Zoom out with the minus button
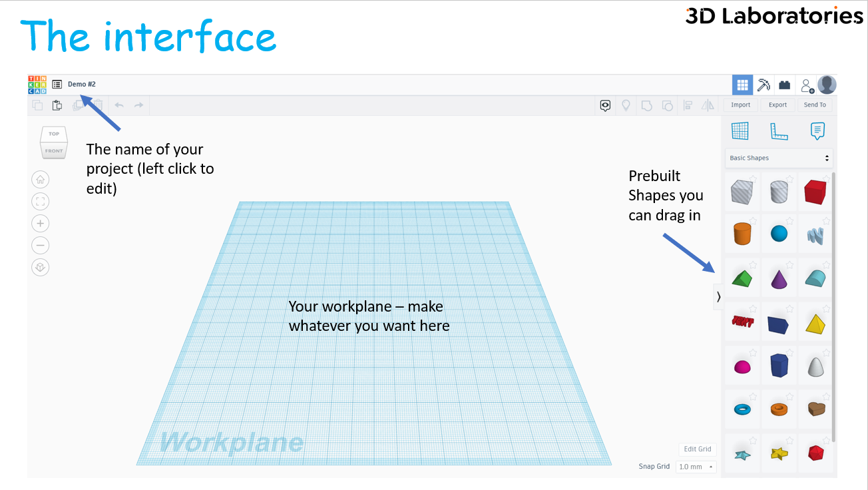The width and height of the screenshot is (868, 490). tap(41, 245)
